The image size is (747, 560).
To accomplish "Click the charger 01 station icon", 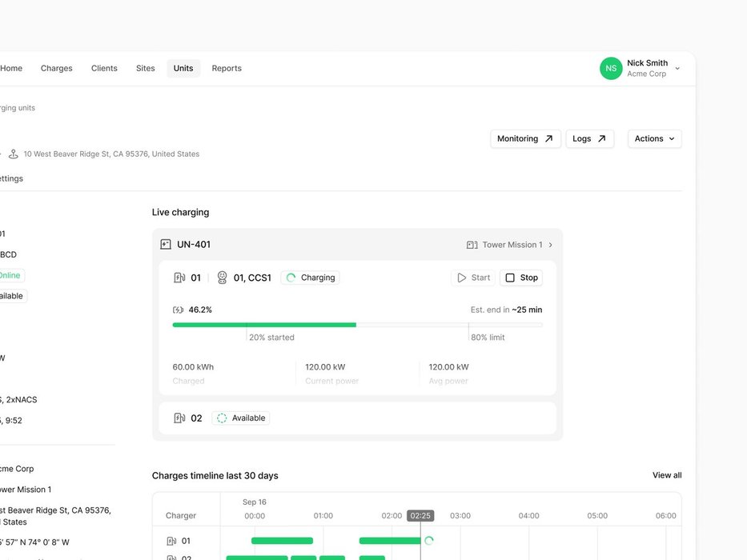I will tap(179, 278).
